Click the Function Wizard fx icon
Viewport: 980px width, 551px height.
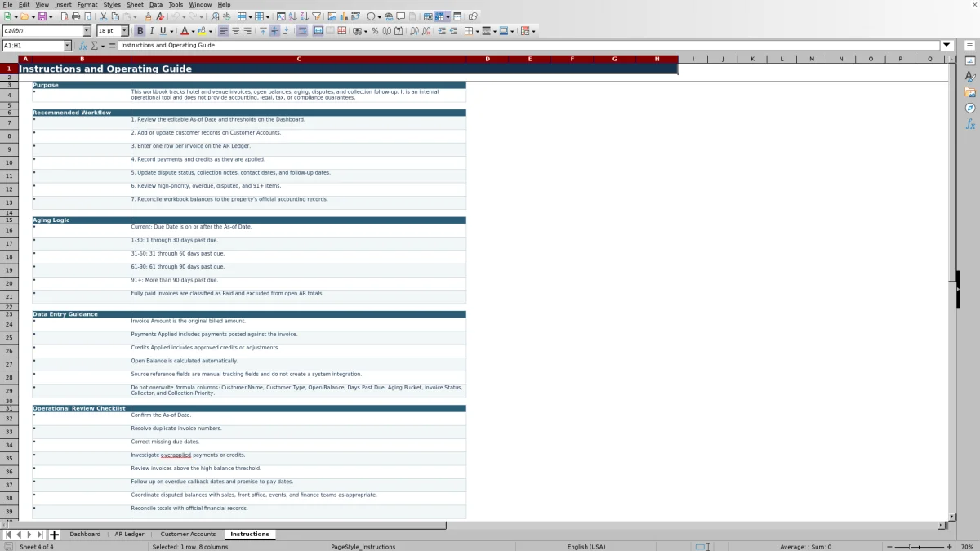click(x=82, y=46)
